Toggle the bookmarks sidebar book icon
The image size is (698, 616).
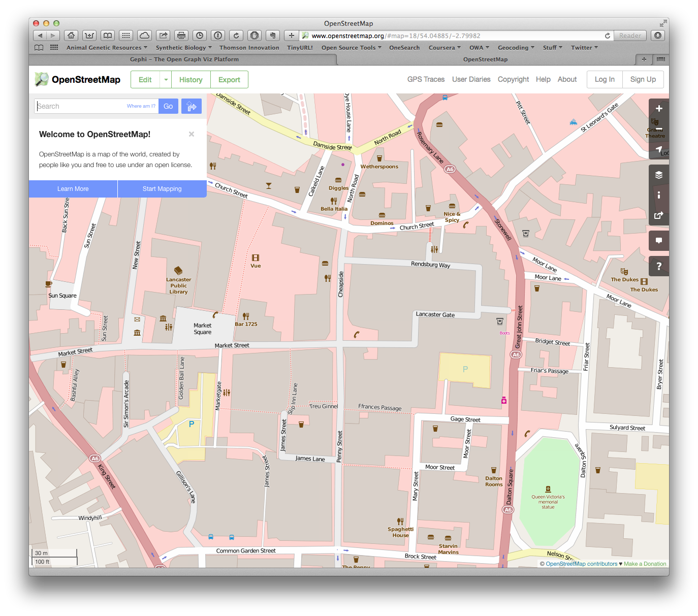(x=39, y=48)
